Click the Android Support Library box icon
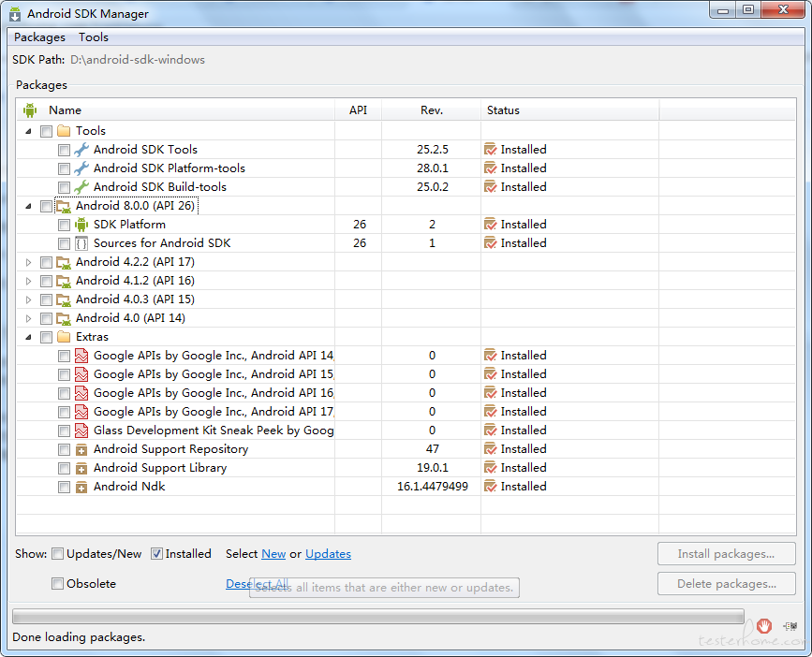This screenshot has width=812, height=657. [81, 468]
